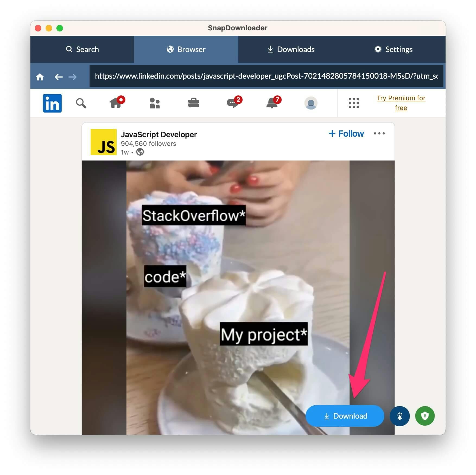Screen dimensions: 476x475
Task: Open the profile avatar menu
Action: (x=311, y=103)
